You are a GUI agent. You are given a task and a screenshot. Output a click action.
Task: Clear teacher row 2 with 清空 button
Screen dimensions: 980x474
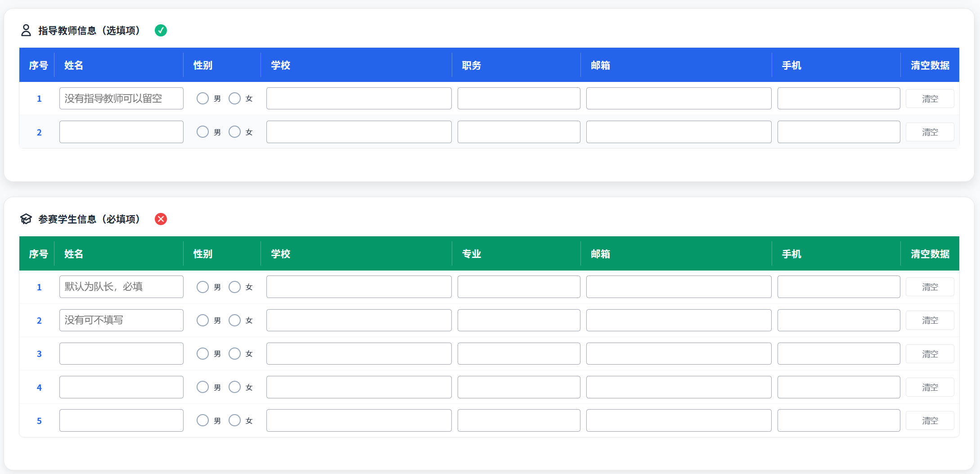[x=930, y=132]
